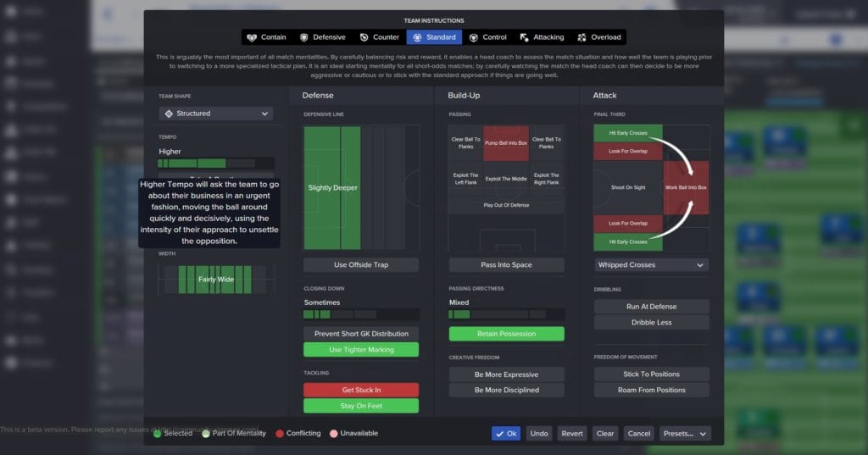The image size is (868, 455).
Task: Expand the Whipped Crosses dropdown
Action: coord(700,265)
